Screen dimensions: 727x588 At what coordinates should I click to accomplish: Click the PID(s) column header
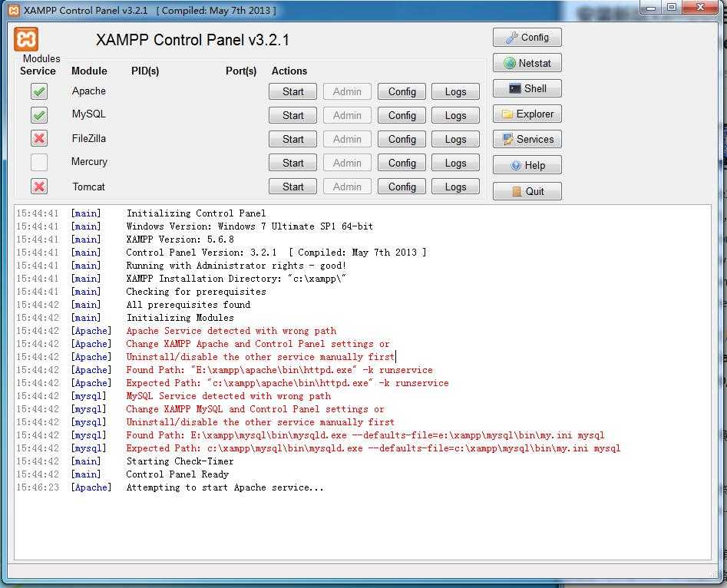145,71
